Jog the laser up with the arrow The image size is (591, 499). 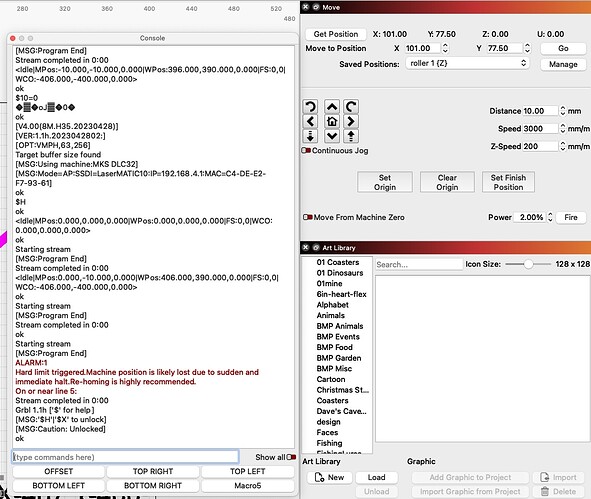pyautogui.click(x=332, y=107)
